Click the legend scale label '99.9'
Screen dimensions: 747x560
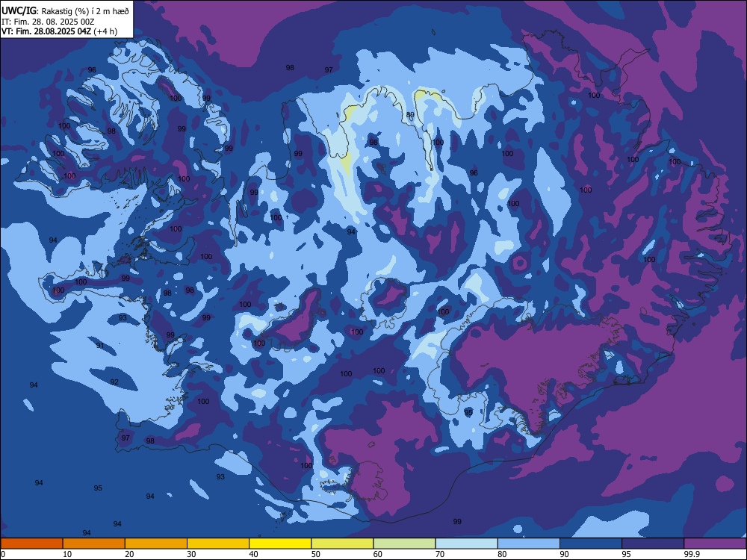tap(692, 554)
